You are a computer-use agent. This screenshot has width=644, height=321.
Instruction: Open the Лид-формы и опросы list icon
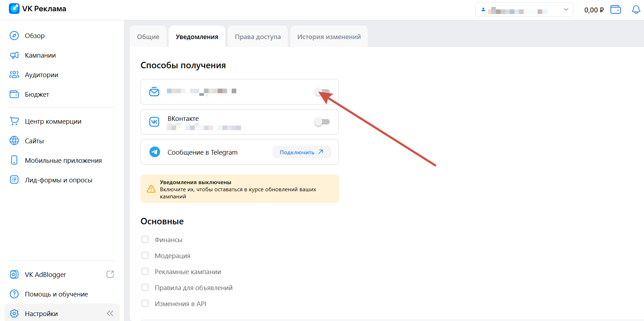14,180
